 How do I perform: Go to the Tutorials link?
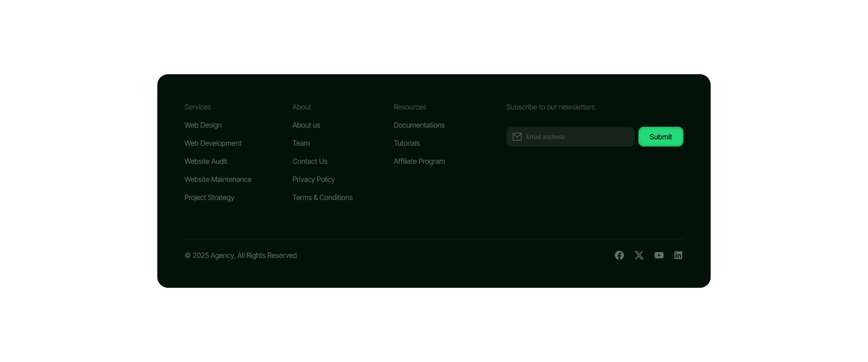tap(406, 143)
